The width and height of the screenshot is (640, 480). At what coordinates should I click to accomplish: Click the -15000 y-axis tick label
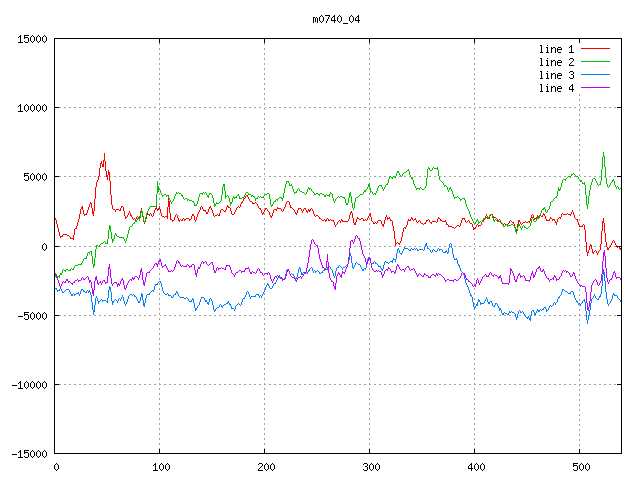point(29,454)
